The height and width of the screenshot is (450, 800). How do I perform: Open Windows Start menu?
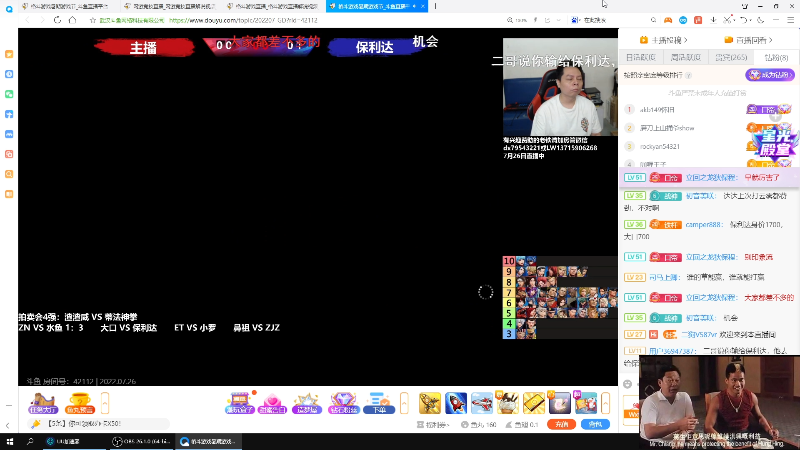pos(10,441)
